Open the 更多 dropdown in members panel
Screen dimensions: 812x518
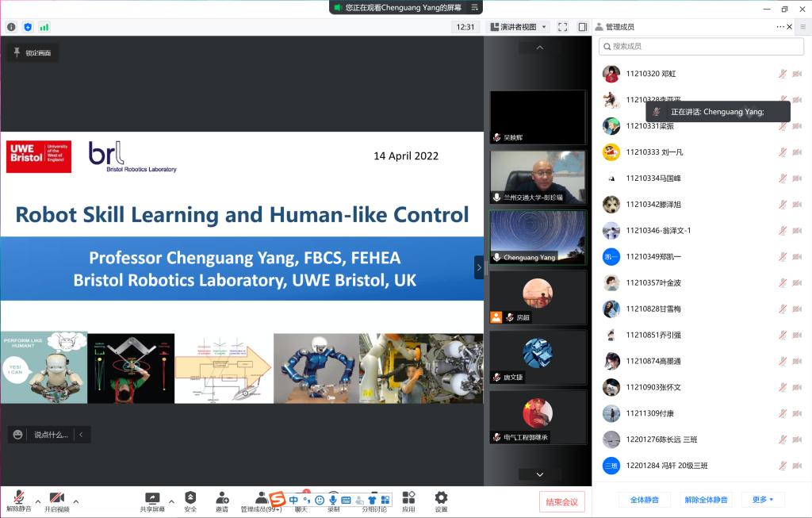coord(763,500)
